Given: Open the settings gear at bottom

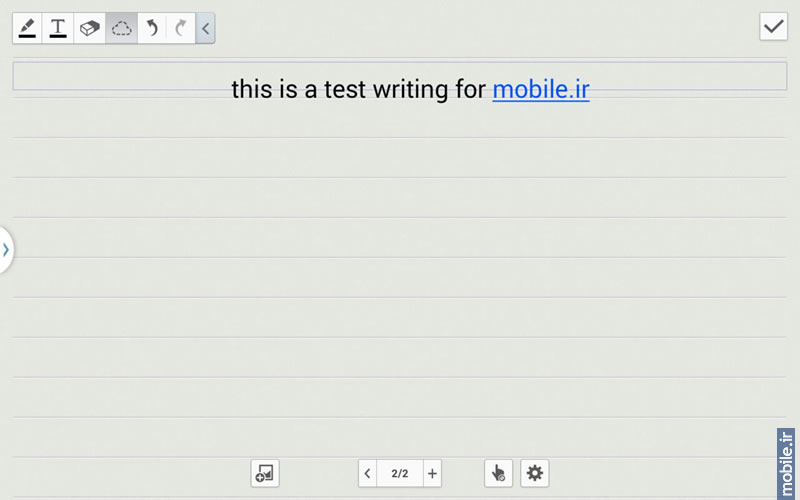Looking at the screenshot, I should click(535, 473).
